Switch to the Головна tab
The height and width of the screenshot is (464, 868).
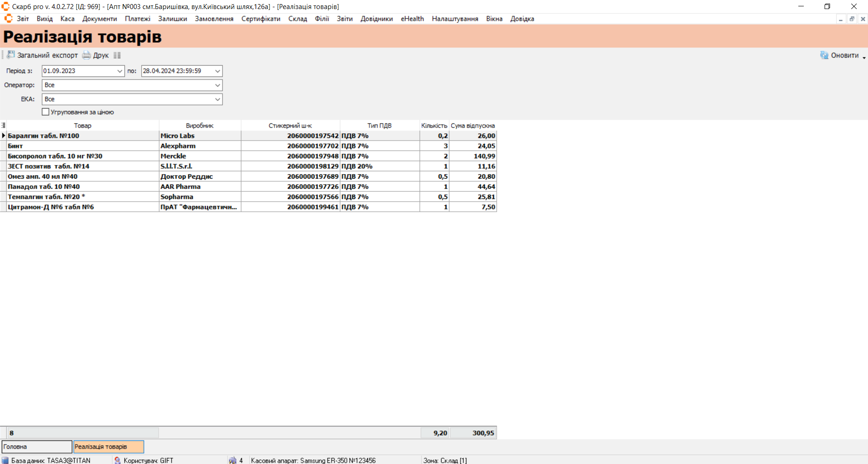(37, 446)
